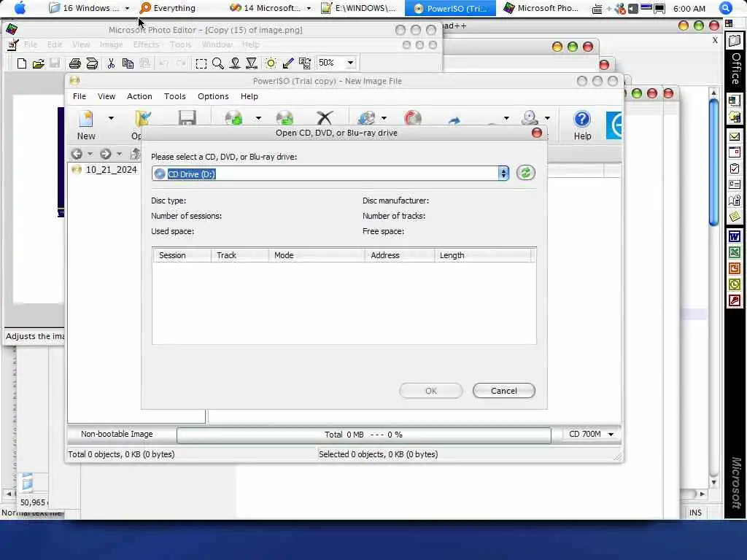Click the Save floppy disk icon in PowerISO toolbar
The height and width of the screenshot is (560, 747).
coord(187,118)
